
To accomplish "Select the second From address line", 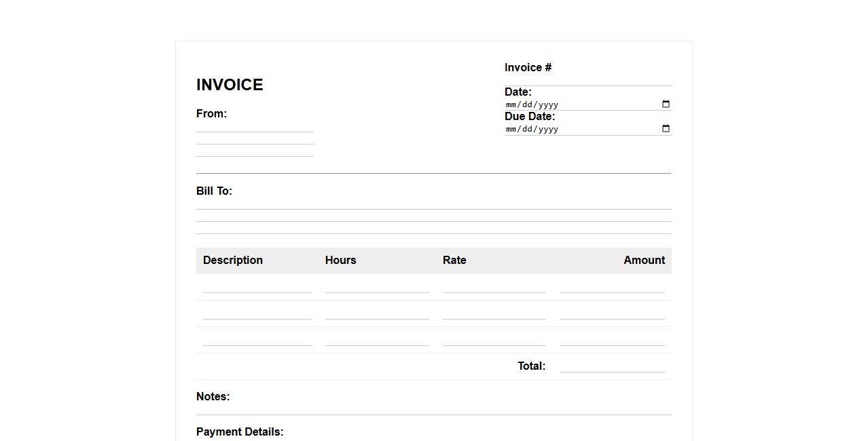I will point(255,138).
